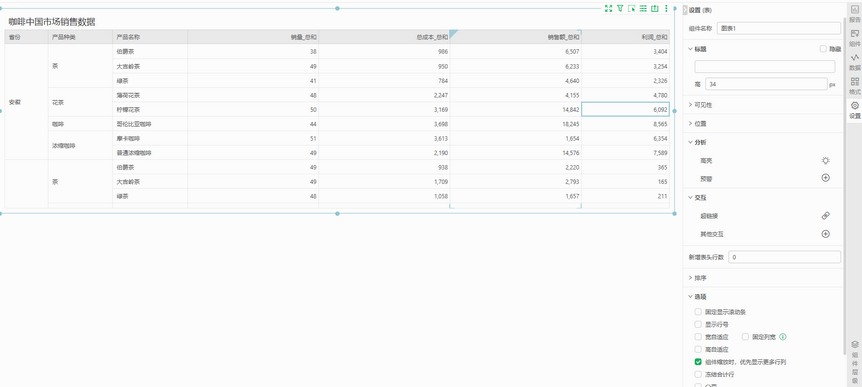Open the three-dot more menu on table
This screenshot has width=862, height=387.
[x=666, y=8]
